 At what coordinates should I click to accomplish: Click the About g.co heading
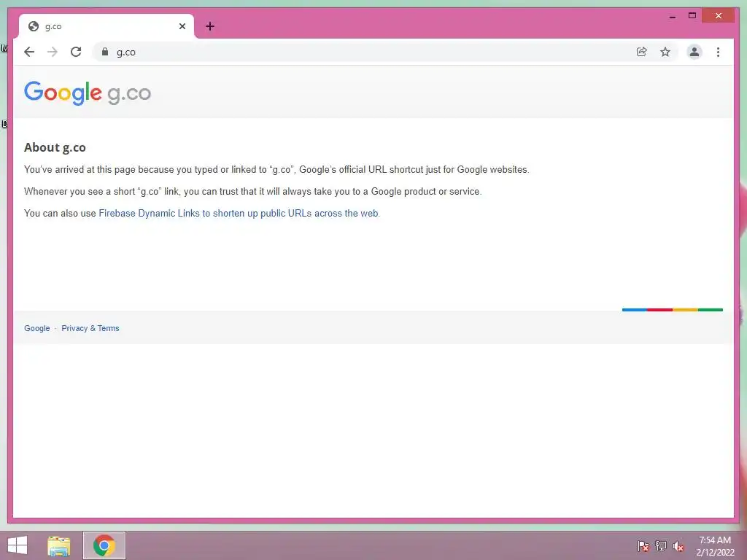(x=55, y=147)
